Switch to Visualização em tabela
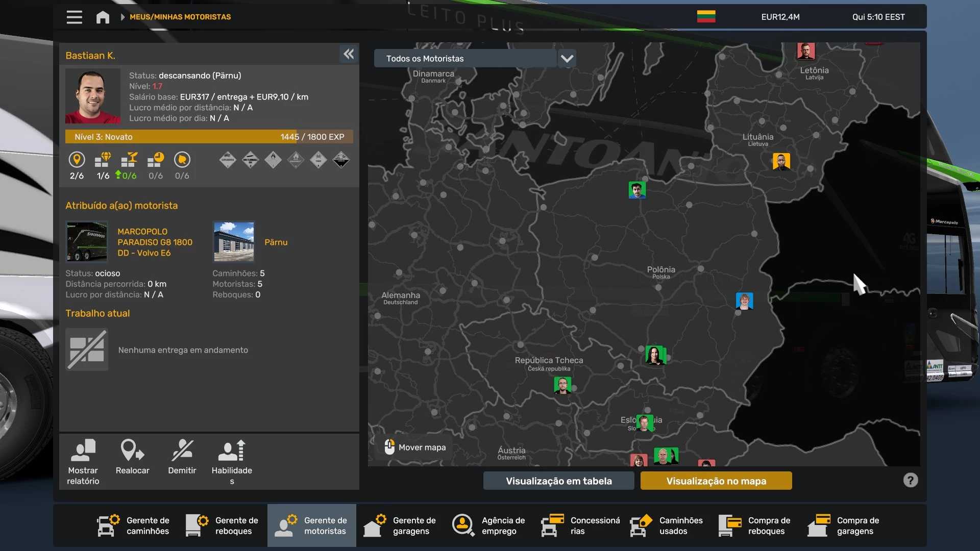This screenshot has width=980, height=551. pos(558,481)
